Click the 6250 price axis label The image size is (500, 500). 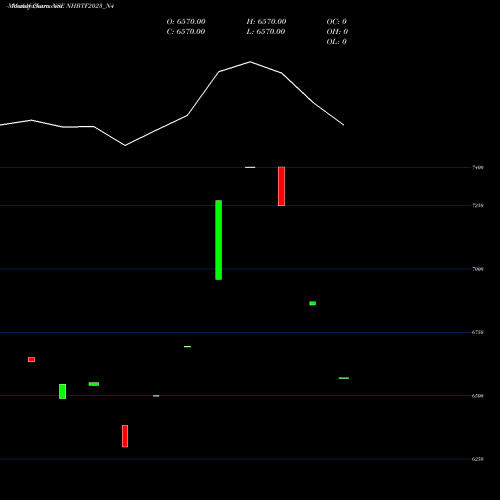pyautogui.click(x=478, y=459)
